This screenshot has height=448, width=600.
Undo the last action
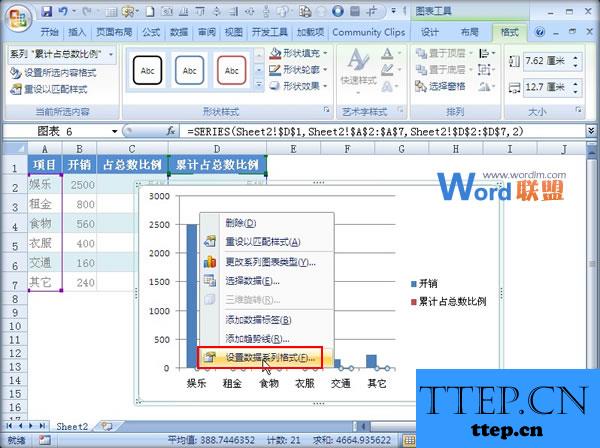coord(64,11)
